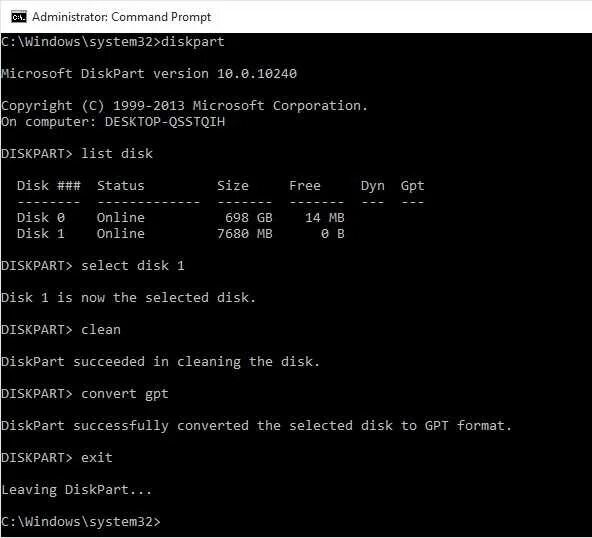Click the 7680 MB size value
This screenshot has width=592, height=538.
(245, 233)
